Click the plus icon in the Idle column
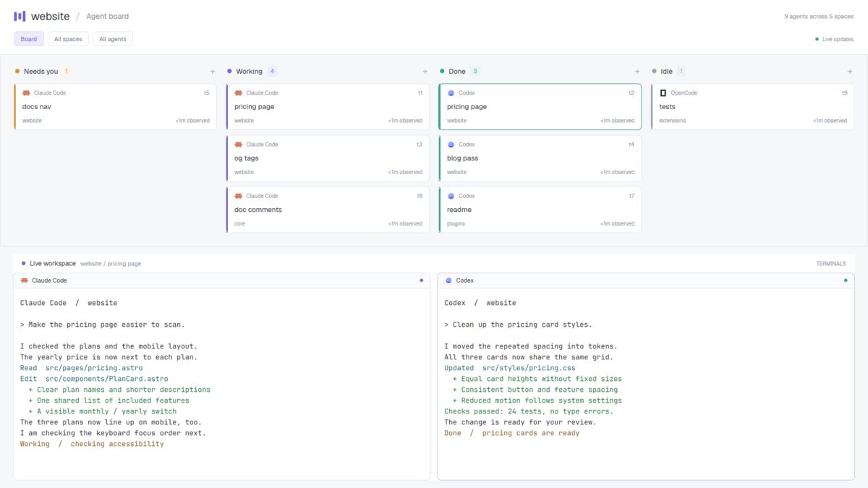 click(850, 72)
